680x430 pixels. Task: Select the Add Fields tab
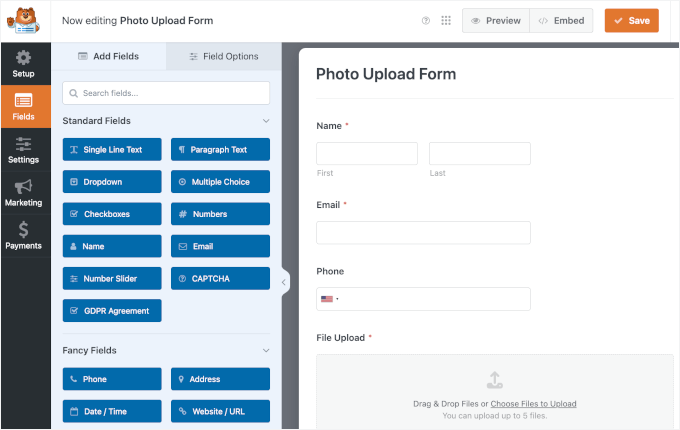point(109,56)
